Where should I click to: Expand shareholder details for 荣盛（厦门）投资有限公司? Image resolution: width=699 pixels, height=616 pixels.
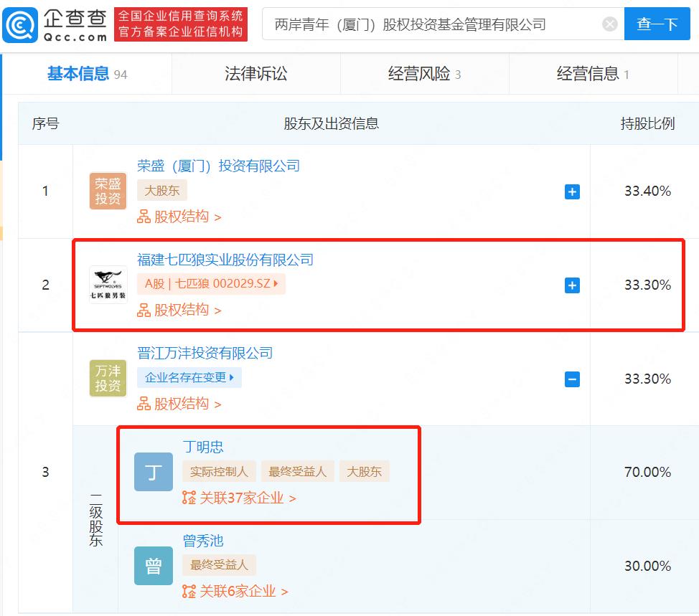click(x=571, y=191)
